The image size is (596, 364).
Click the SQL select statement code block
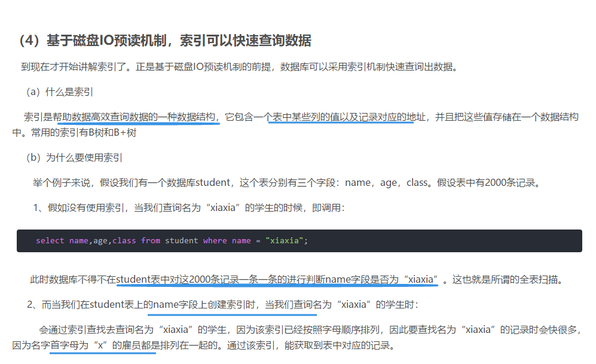[299, 240]
